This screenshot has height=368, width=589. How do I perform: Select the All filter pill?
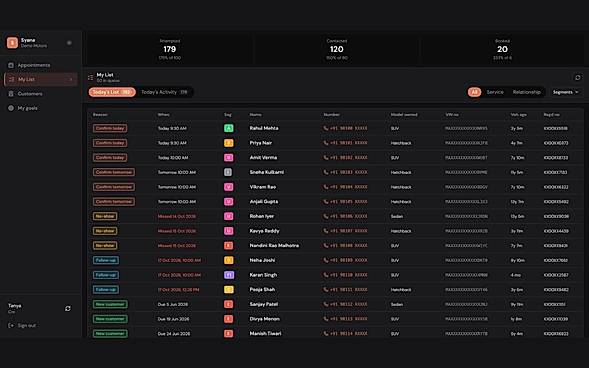[474, 92]
